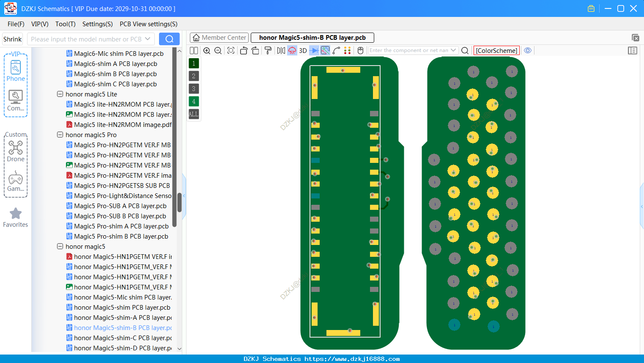
Task: Toggle the diode component display
Action: click(x=314, y=50)
